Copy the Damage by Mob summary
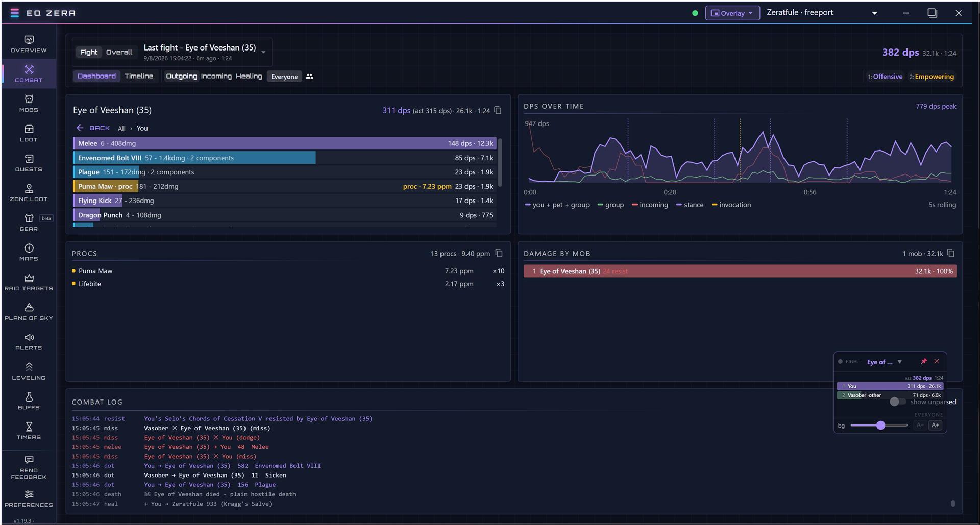Image resolution: width=980 pixels, height=525 pixels. pos(951,253)
